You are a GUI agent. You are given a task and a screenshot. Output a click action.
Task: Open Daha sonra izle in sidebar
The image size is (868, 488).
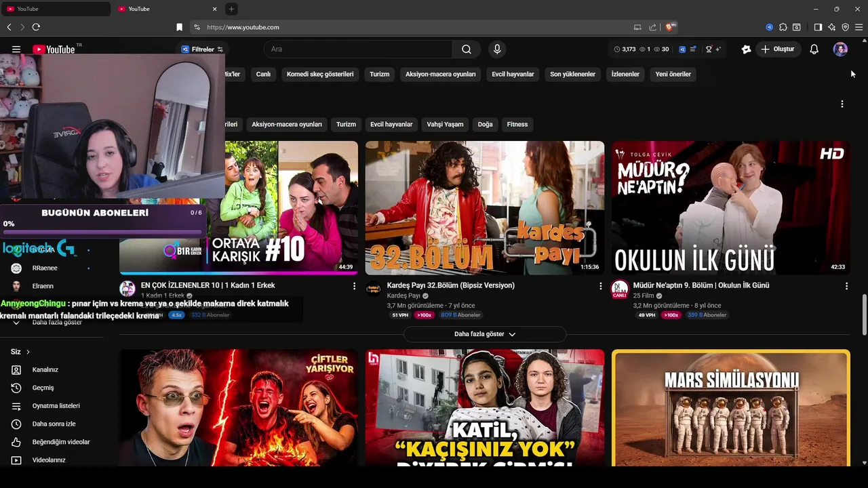[x=52, y=424]
